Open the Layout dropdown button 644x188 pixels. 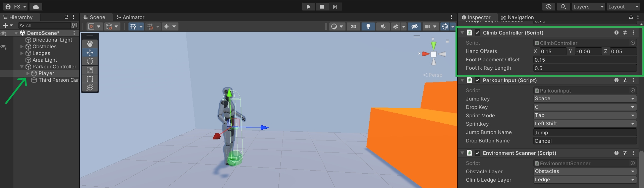click(x=623, y=7)
